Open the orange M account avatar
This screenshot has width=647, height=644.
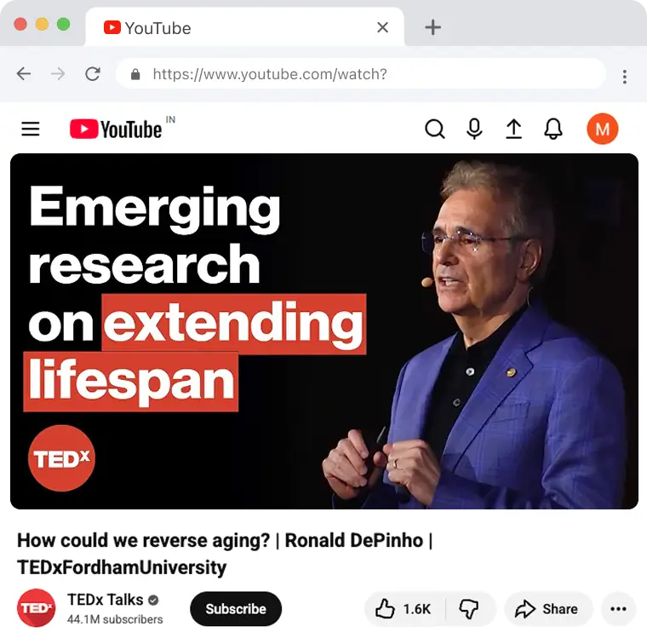click(x=603, y=129)
